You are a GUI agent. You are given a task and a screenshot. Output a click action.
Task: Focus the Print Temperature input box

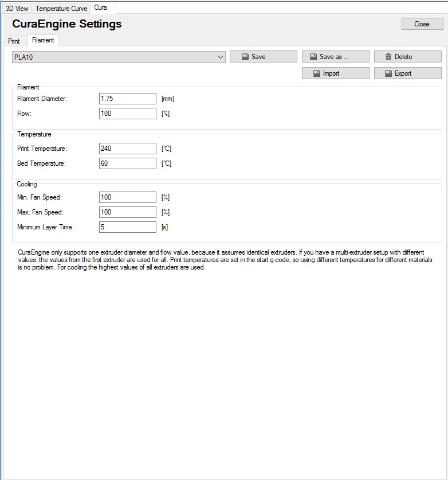point(128,149)
